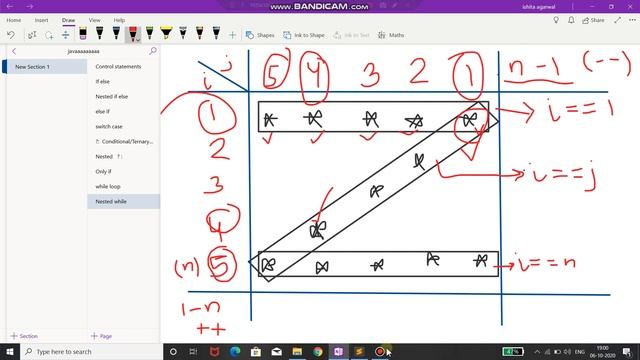Select the yellow highlighter
This screenshot has width=640, height=360.
click(166, 33)
